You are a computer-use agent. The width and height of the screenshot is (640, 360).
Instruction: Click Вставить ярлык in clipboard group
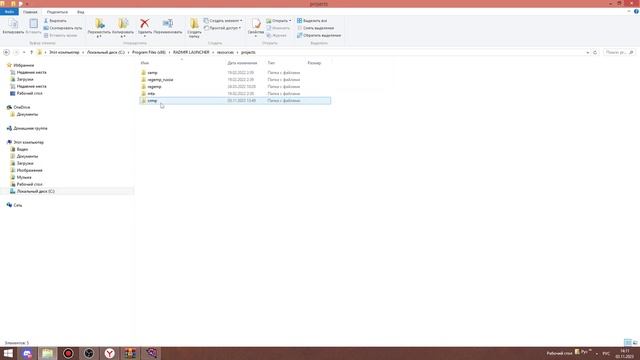pos(60,36)
